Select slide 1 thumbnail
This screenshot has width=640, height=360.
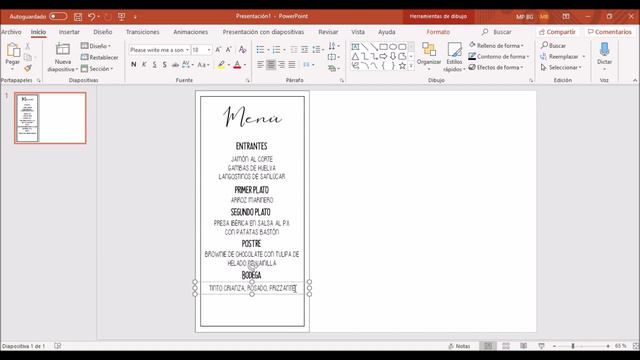coord(50,118)
